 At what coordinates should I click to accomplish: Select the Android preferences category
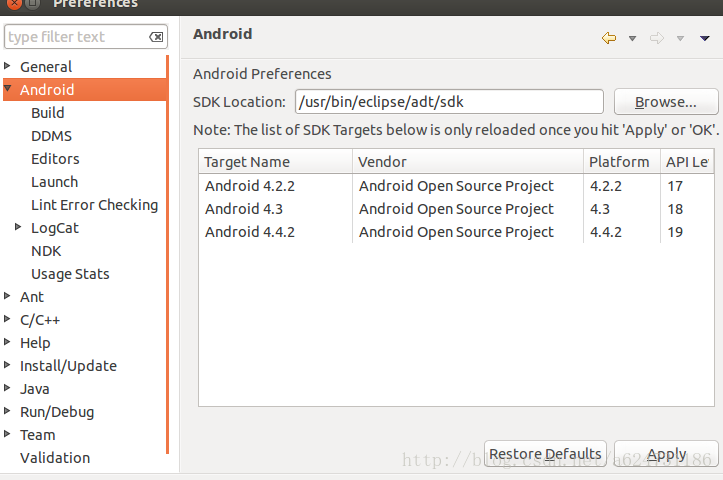tap(47, 90)
